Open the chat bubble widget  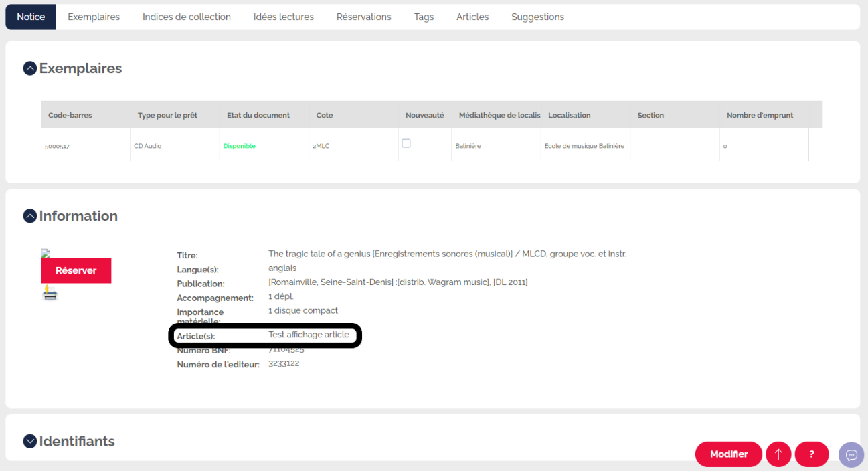tap(851, 455)
